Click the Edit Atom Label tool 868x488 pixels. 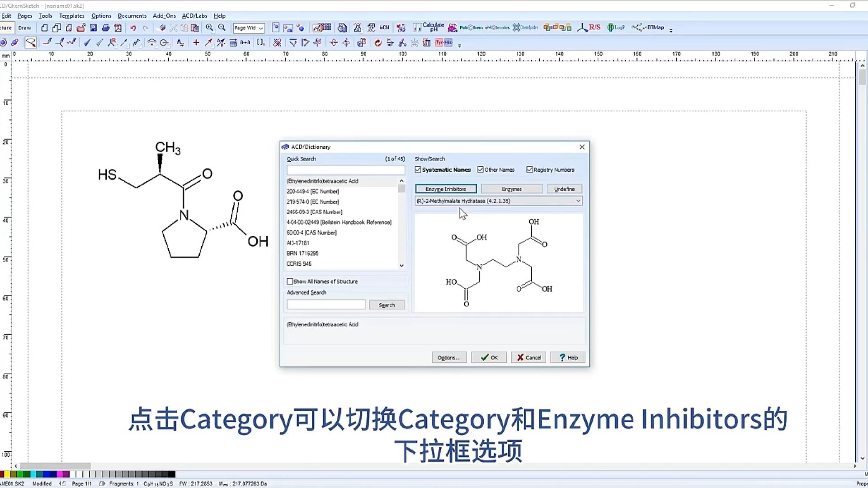[180, 43]
